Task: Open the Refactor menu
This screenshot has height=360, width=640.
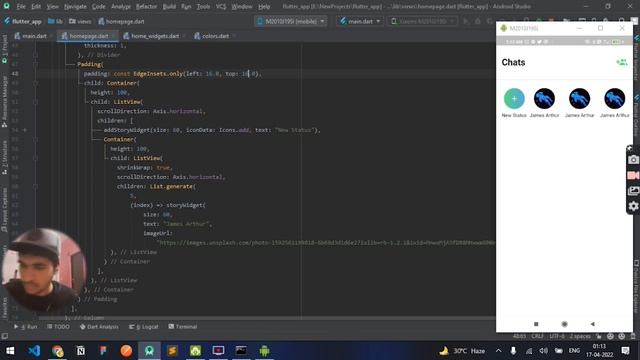Action: [146, 7]
